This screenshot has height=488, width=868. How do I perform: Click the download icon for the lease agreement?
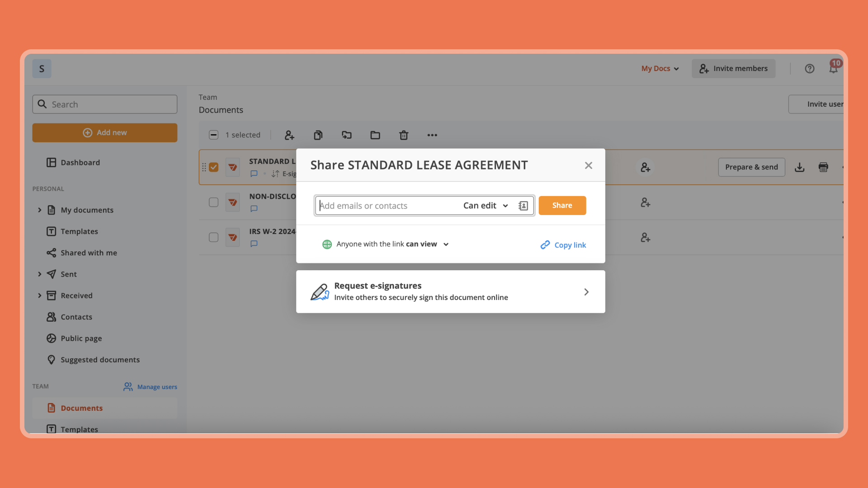click(x=799, y=167)
